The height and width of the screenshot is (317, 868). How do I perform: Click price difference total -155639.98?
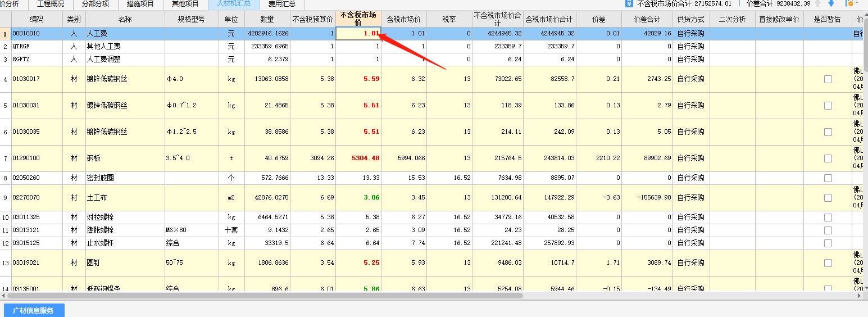647,198
